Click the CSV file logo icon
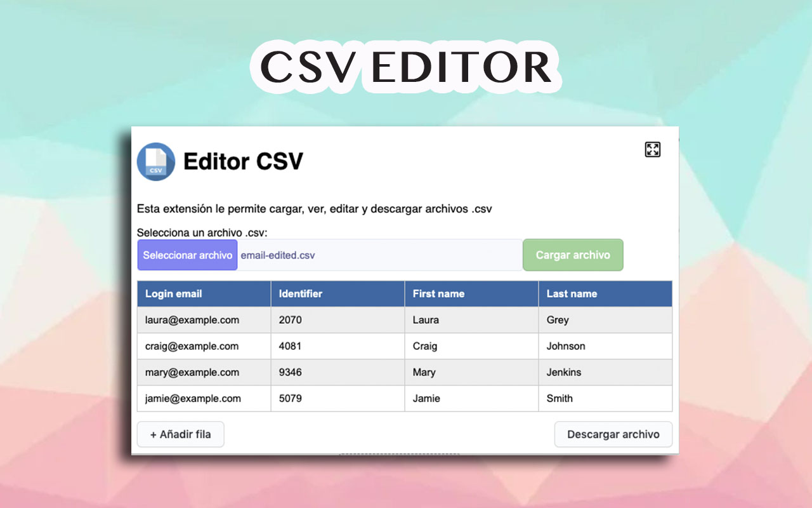 click(x=156, y=161)
